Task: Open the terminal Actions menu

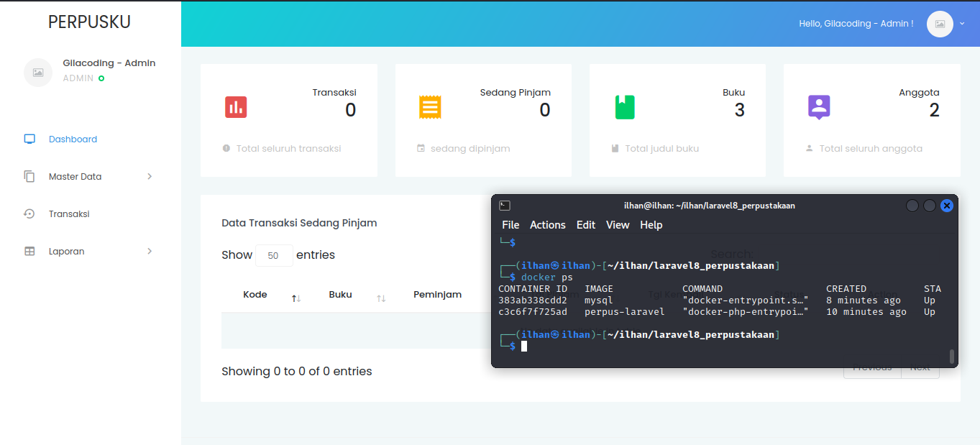Action: pos(547,225)
